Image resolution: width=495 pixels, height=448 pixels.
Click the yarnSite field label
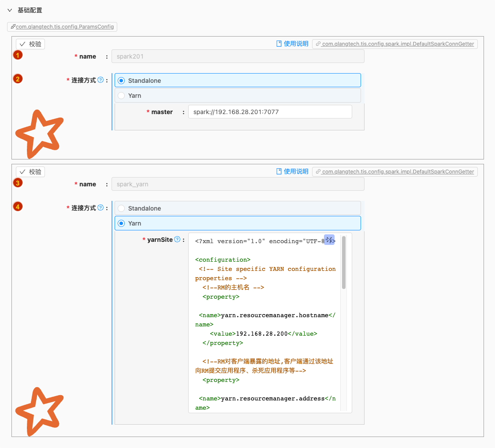[160, 240]
